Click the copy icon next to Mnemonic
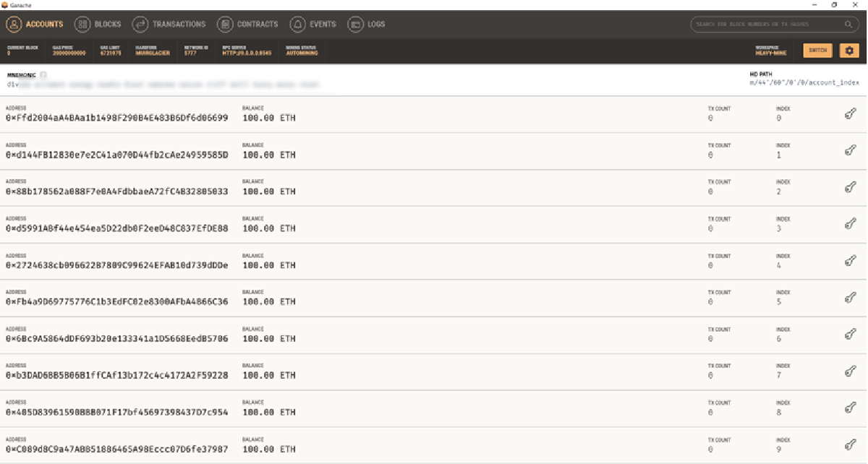 pyautogui.click(x=43, y=74)
